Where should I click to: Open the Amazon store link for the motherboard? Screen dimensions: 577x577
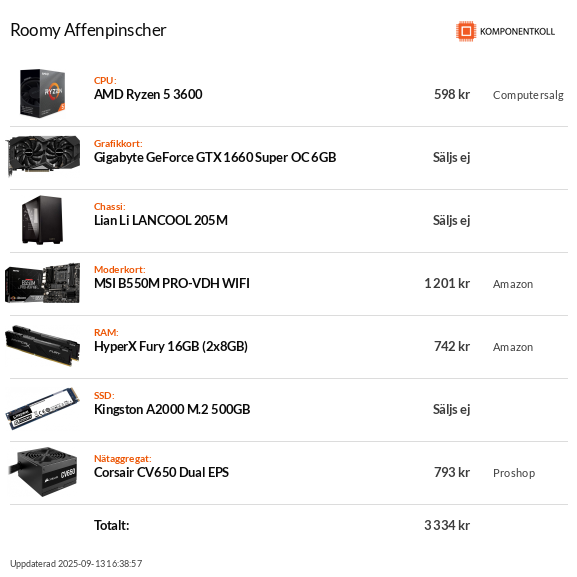point(513,284)
